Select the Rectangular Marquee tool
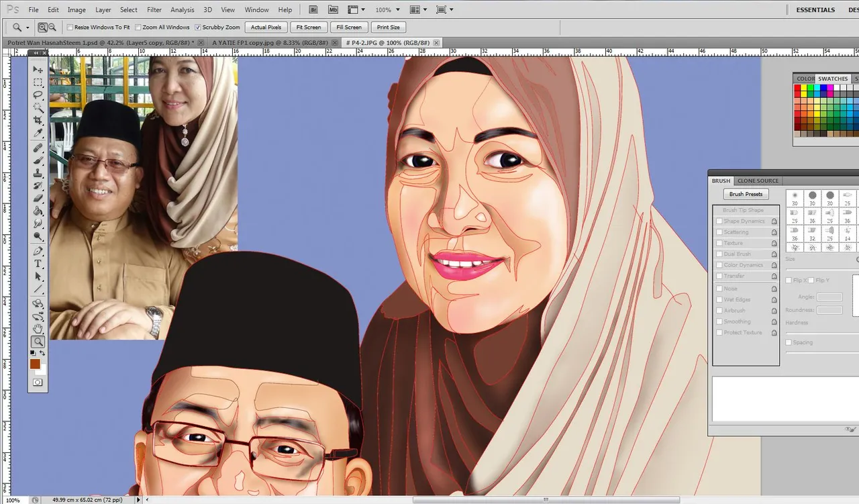The height and width of the screenshot is (504, 859). 38,83
